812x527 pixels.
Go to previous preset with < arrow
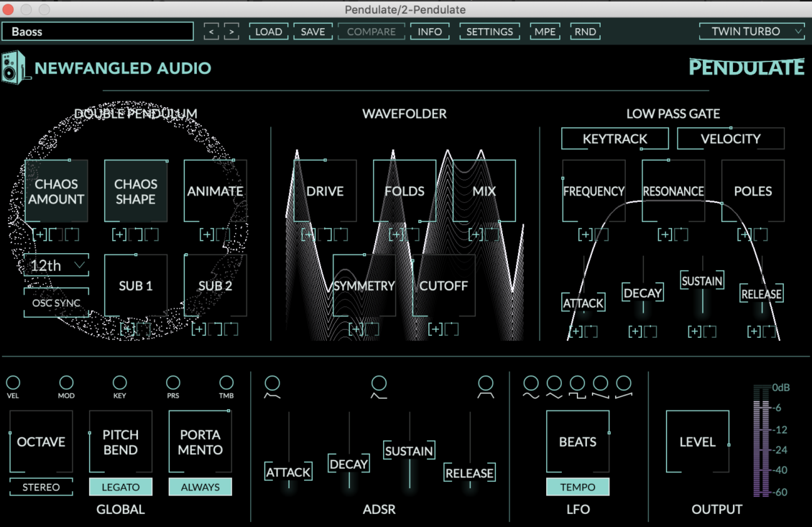tap(211, 32)
